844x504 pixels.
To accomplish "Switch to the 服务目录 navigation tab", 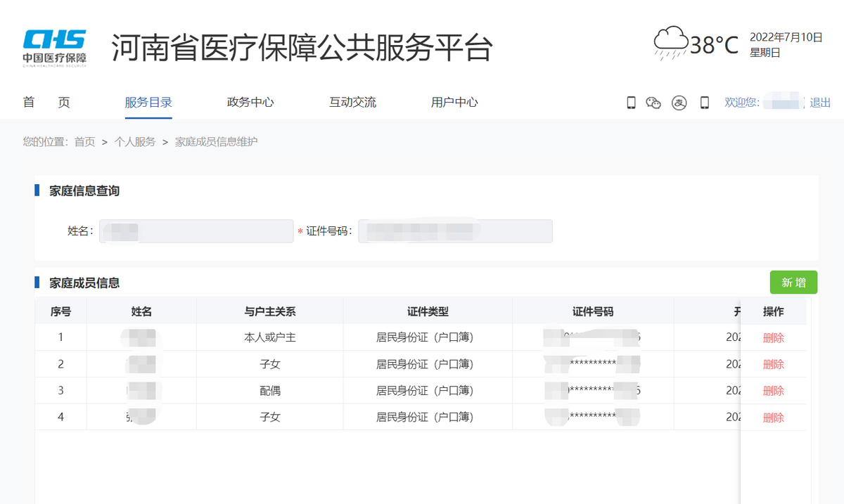I will pyautogui.click(x=148, y=102).
